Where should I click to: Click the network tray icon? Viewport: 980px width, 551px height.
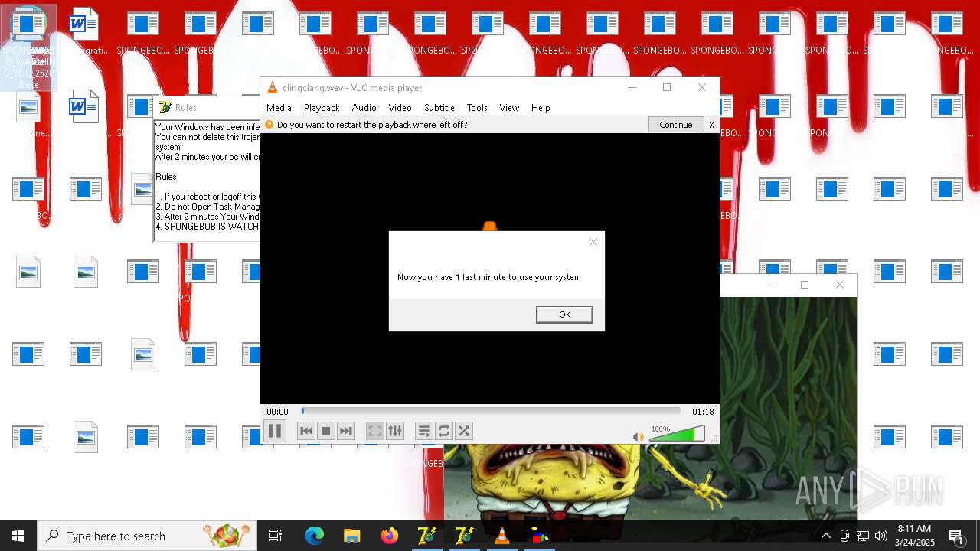(863, 536)
